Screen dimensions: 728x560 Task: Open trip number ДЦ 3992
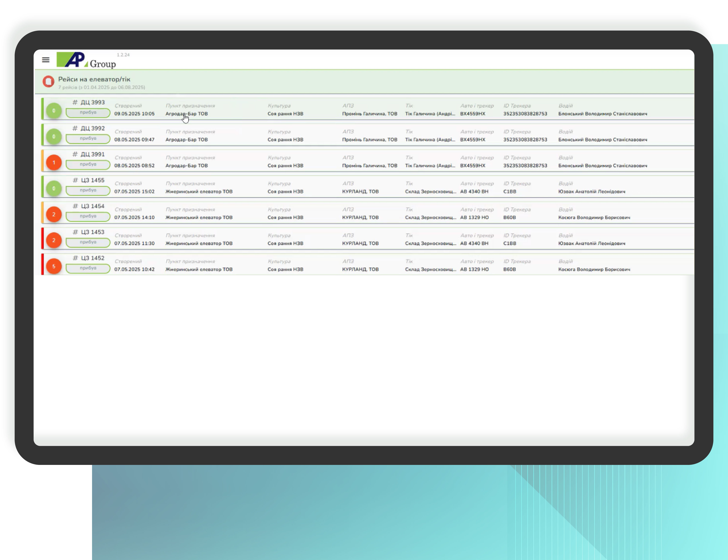click(92, 128)
